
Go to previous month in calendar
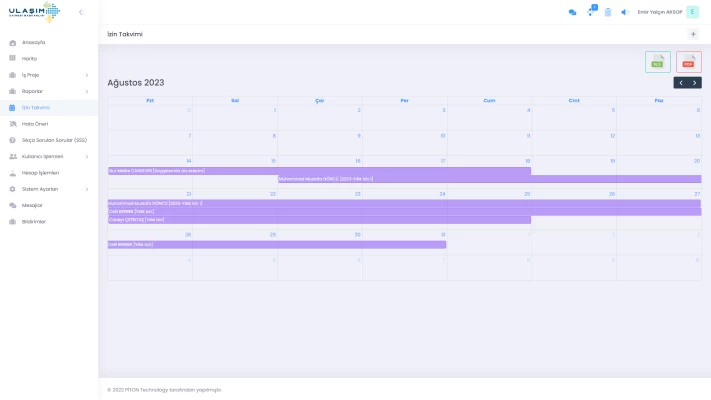click(x=680, y=83)
